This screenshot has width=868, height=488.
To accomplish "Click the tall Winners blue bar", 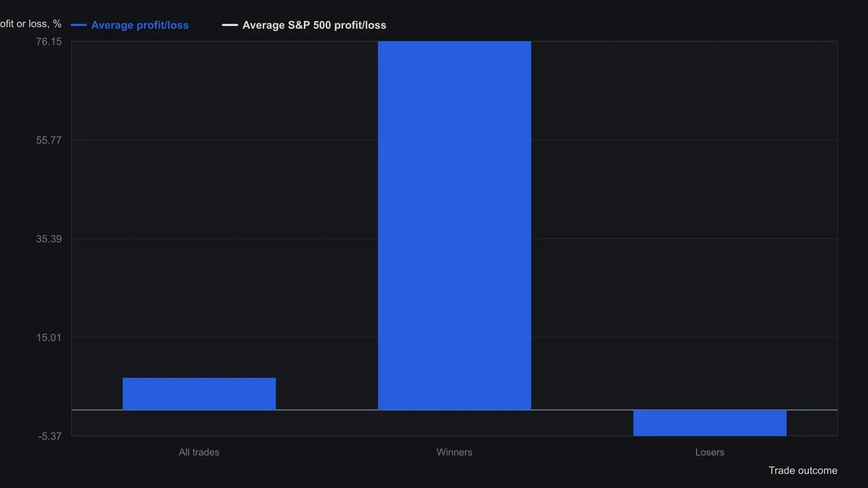I will (455, 226).
